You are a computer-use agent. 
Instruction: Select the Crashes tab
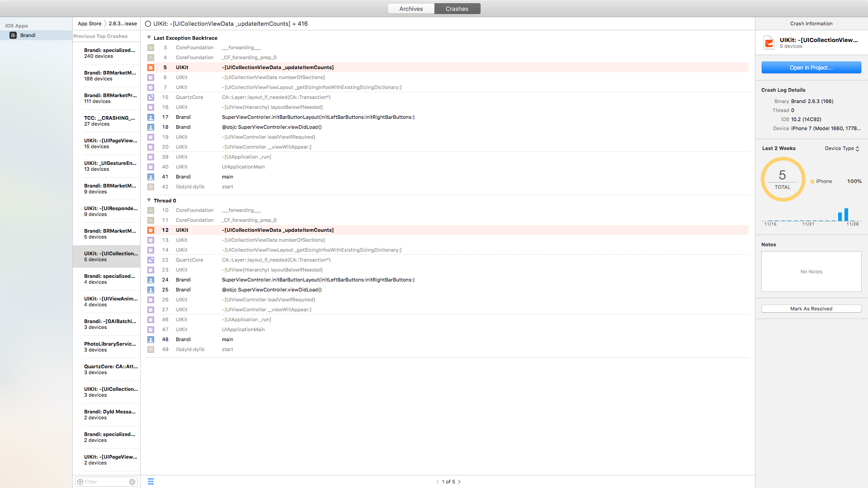[457, 9]
